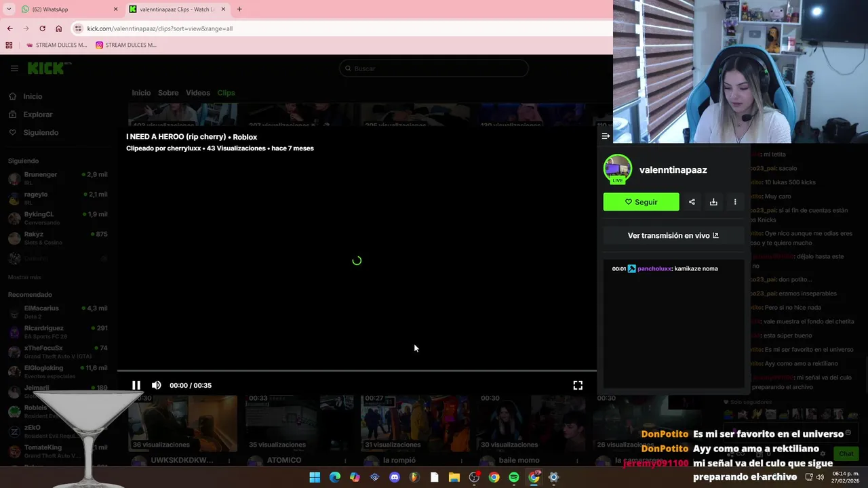
Task: Open the ATOMICO clip thumbnail
Action: pos(299,423)
